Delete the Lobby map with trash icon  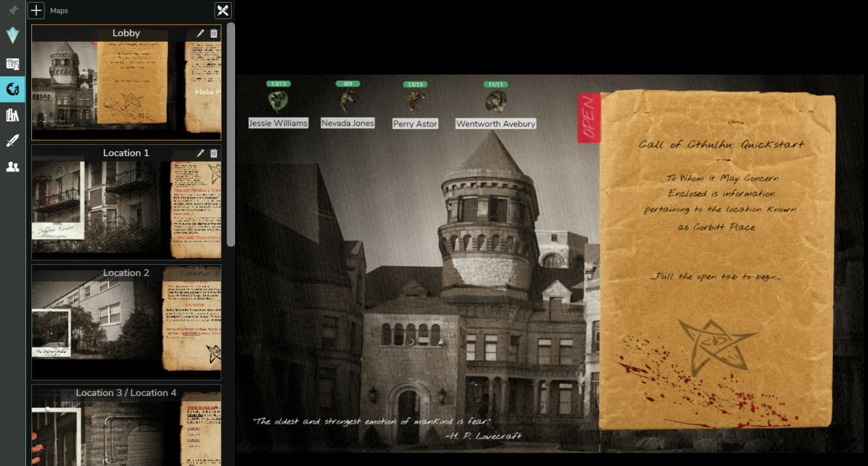214,33
